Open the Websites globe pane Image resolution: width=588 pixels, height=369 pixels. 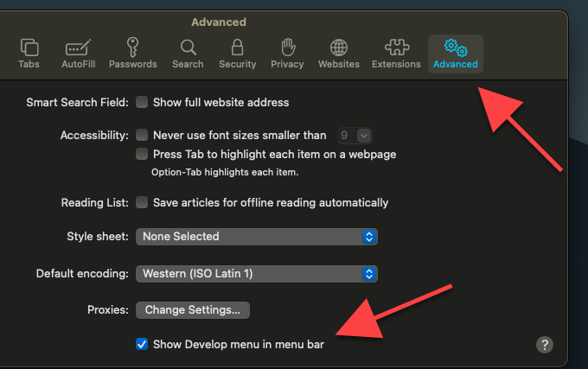point(339,54)
